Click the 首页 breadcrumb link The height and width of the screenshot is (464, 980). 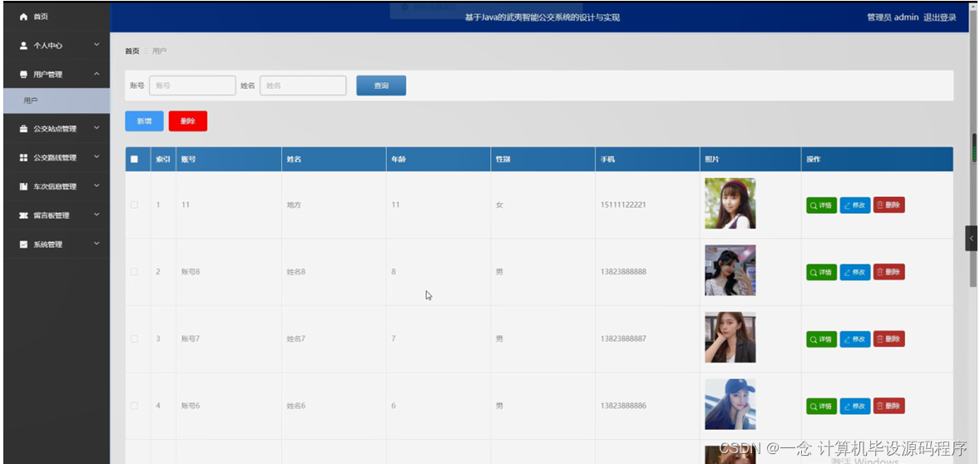tap(132, 51)
